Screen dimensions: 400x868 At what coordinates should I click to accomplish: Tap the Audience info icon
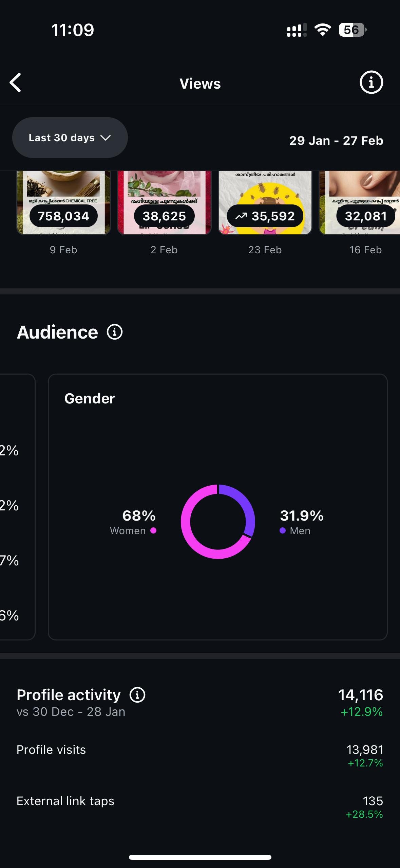coord(115,332)
